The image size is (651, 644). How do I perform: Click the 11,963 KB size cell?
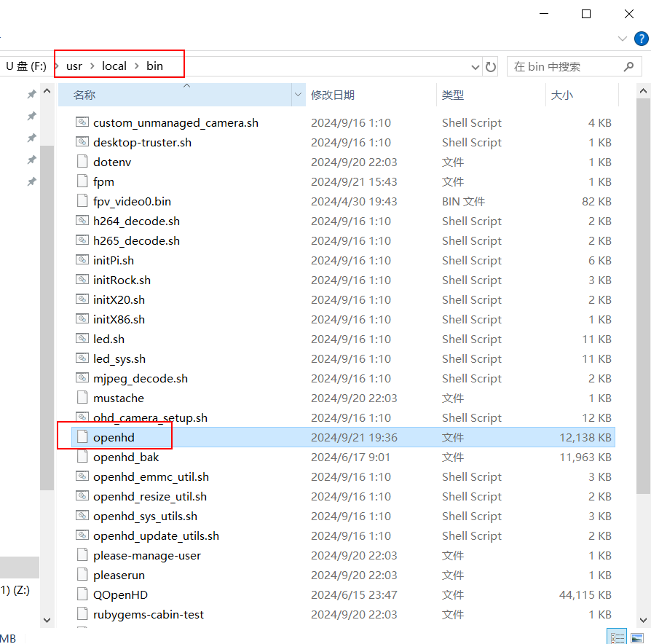coord(585,457)
